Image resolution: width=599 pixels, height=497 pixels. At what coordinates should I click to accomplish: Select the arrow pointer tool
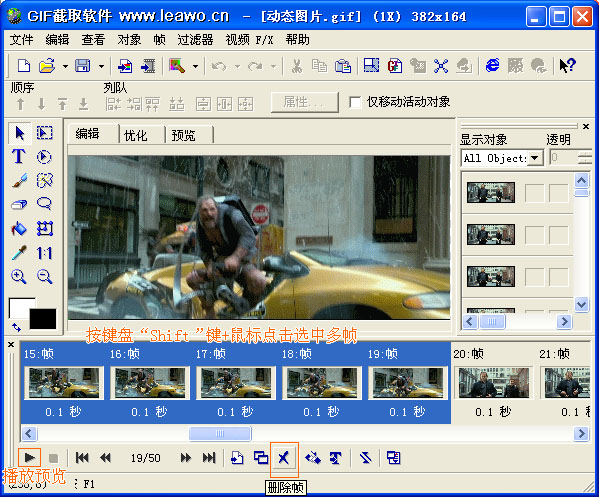point(19,133)
